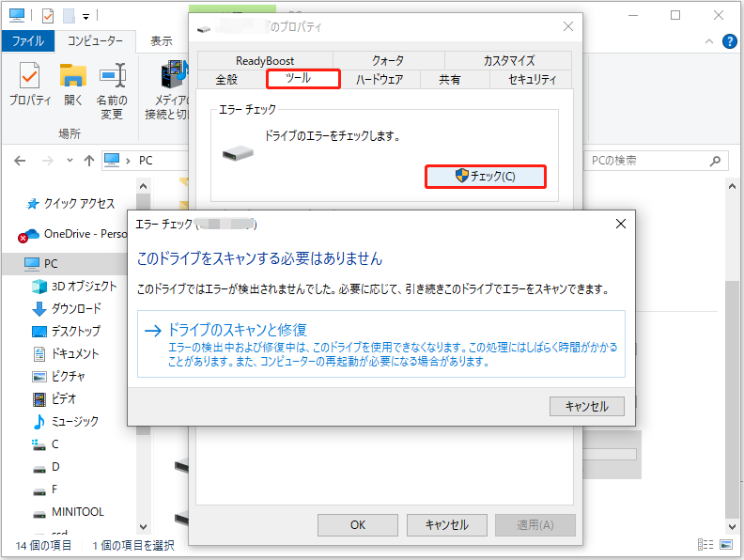Open the 全般 tab
Image resolution: width=744 pixels, height=560 pixels.
pos(226,79)
